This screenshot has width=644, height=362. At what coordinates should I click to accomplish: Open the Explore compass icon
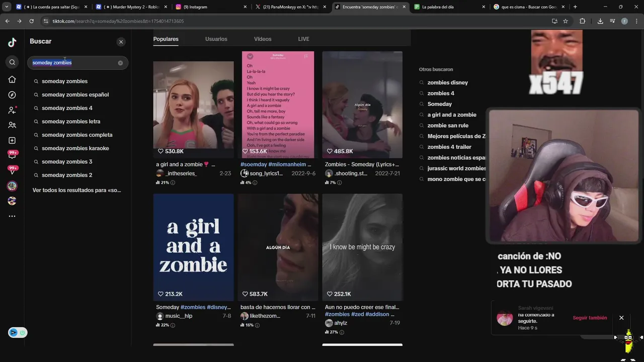[x=12, y=95]
